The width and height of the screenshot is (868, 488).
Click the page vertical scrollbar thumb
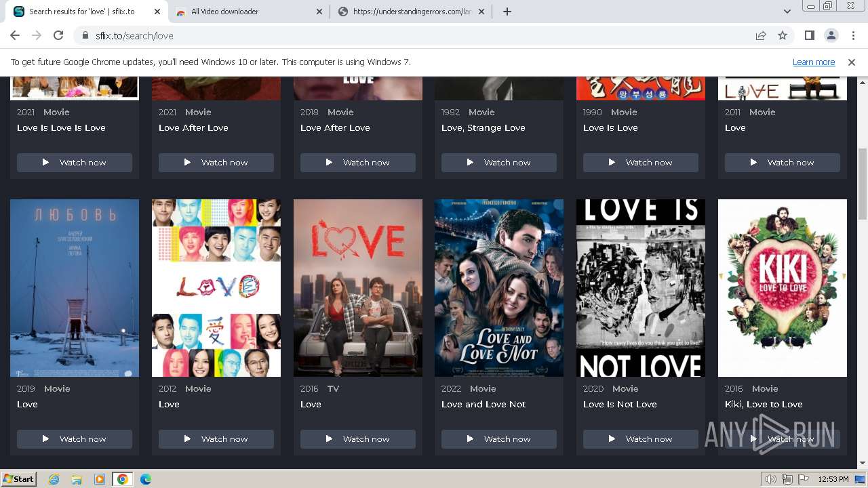pos(862,183)
